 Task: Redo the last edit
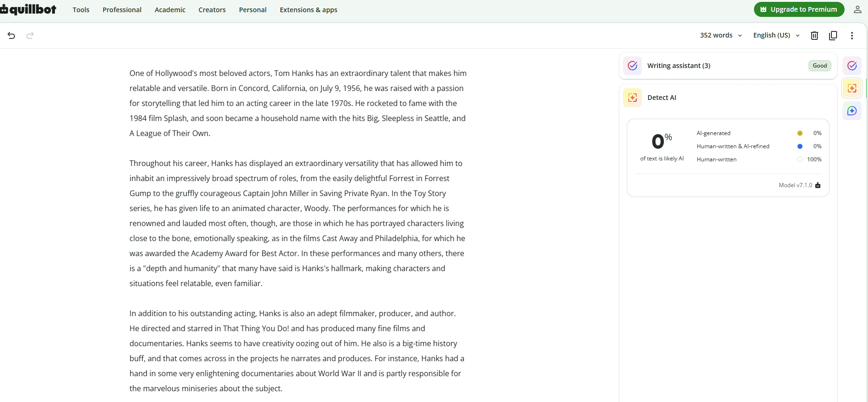pos(30,35)
